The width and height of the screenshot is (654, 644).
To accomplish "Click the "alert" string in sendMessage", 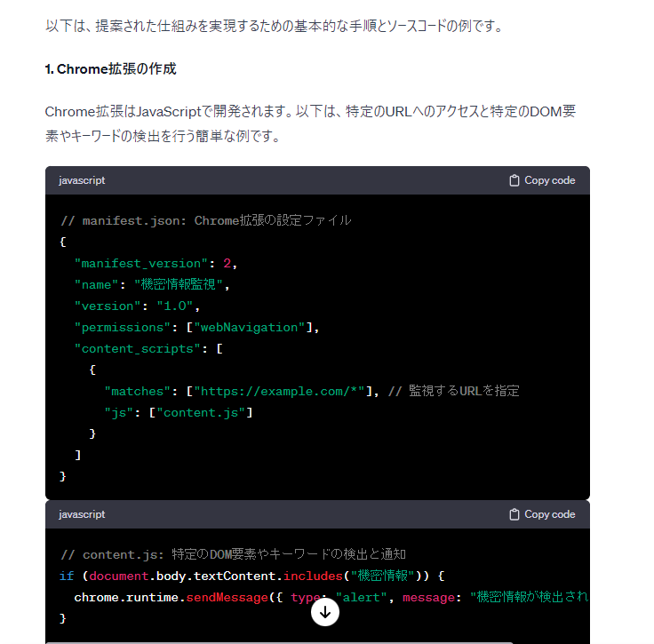I will [361, 597].
